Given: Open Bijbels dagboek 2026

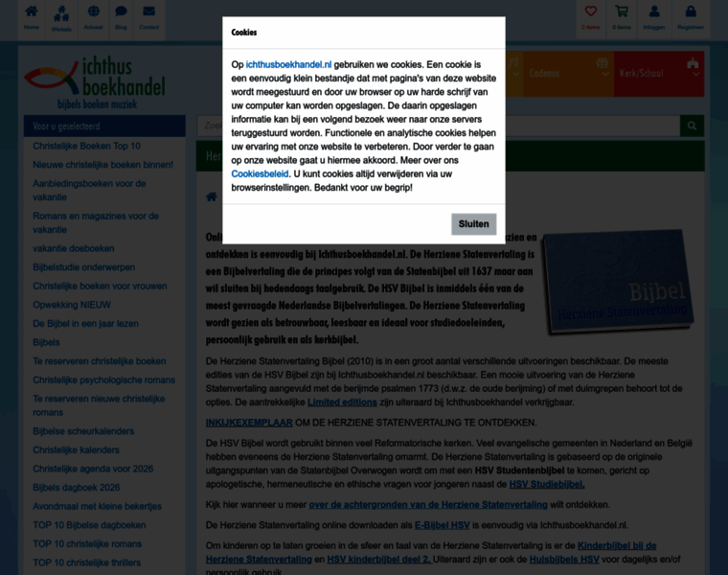Looking at the screenshot, I should pos(77,487).
